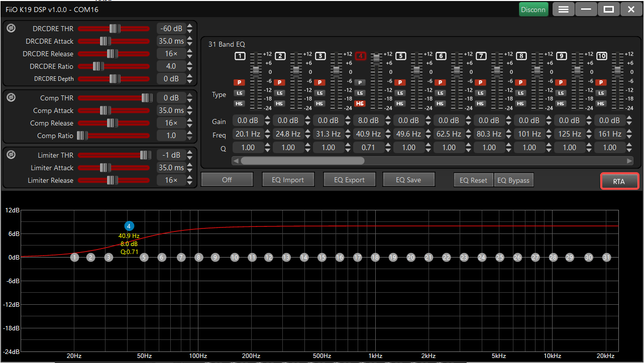644x363 pixels.
Task: Click the Comp Ratio slider
Action: (x=114, y=136)
